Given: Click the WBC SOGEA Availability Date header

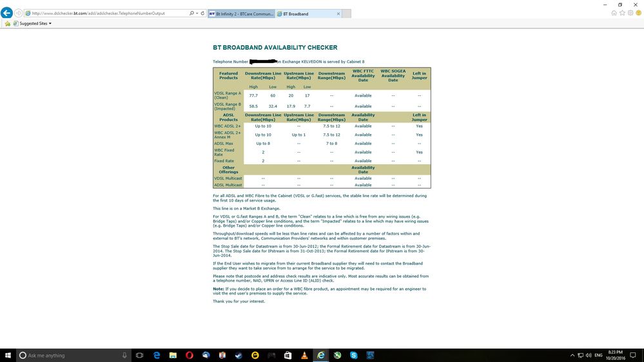Looking at the screenshot, I should click(x=393, y=75).
